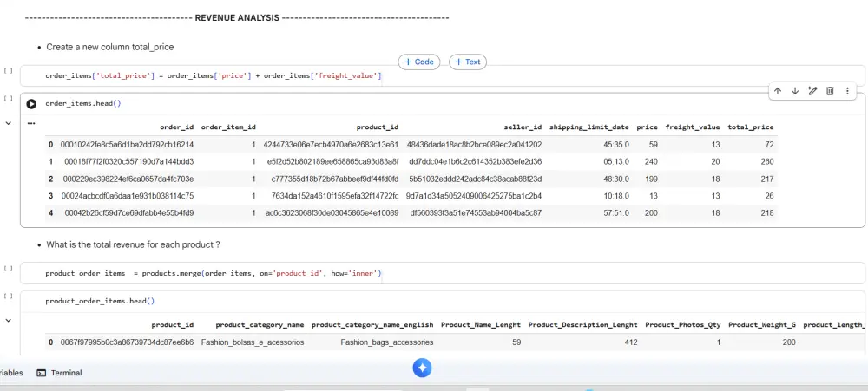Click the price column header in order_items table
The image size is (868, 391).
(x=648, y=127)
